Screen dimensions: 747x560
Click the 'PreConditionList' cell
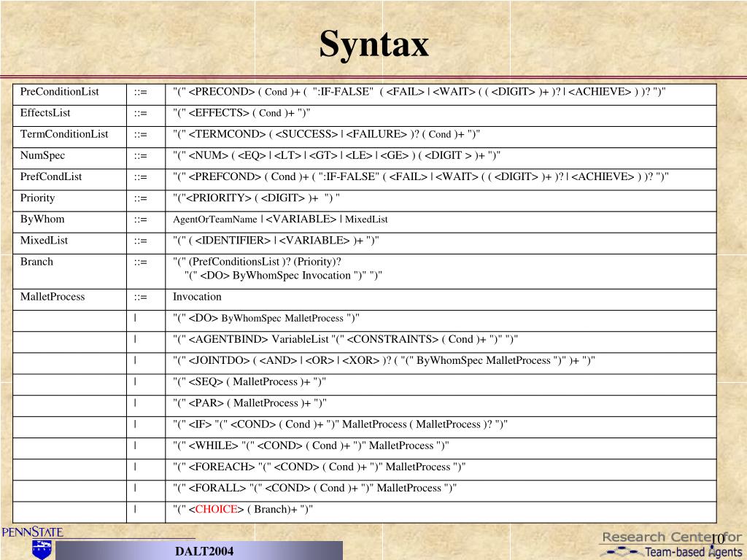[x=69, y=95]
